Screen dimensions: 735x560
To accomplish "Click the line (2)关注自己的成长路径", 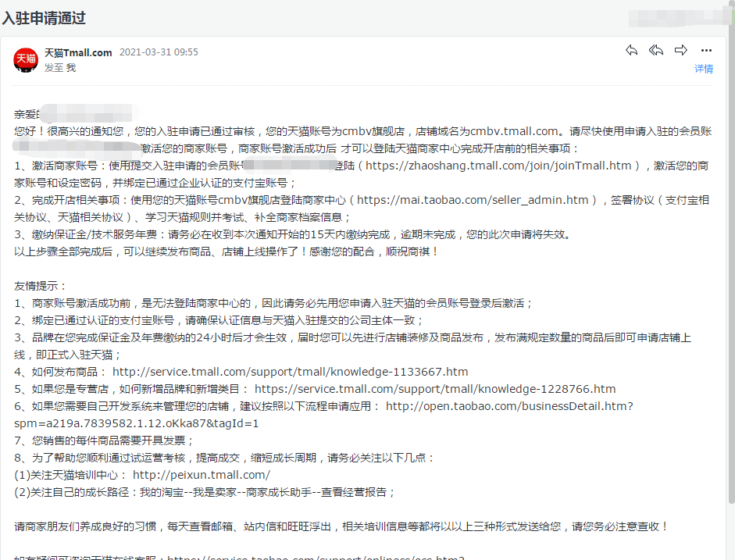I will click(205, 492).
